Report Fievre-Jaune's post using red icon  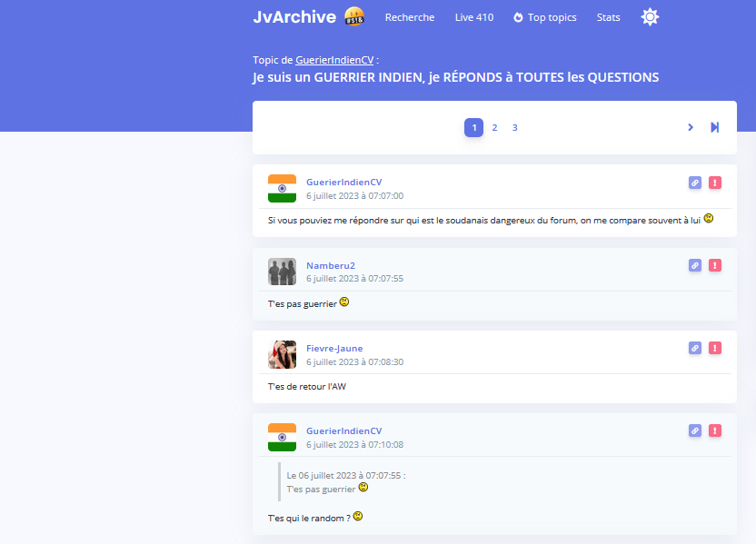715,348
